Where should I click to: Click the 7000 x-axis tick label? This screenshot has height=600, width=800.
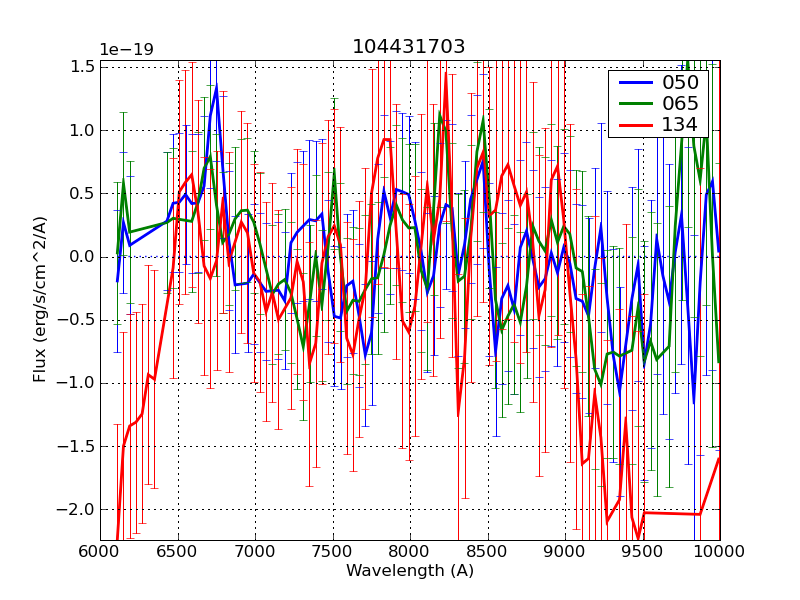point(255,551)
